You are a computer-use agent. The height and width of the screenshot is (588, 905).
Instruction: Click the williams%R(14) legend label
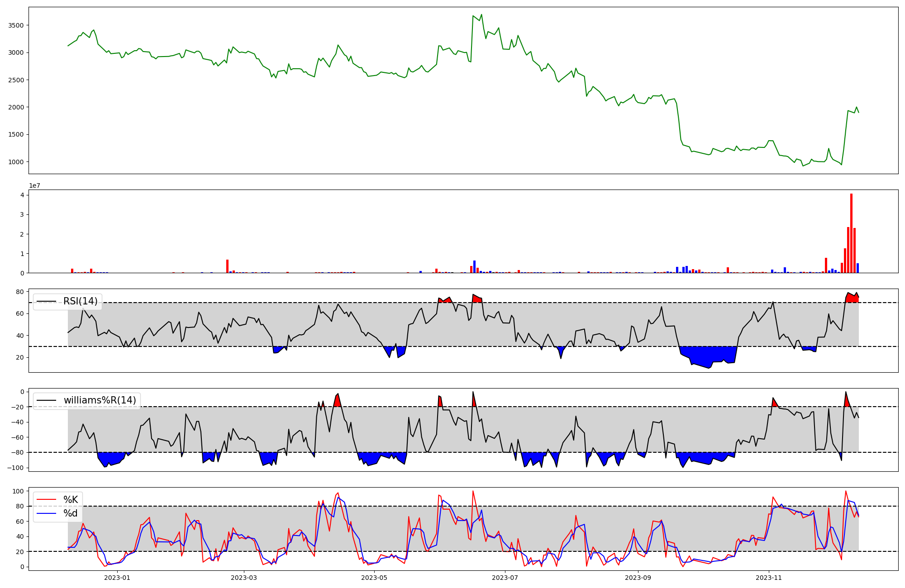[100, 400]
